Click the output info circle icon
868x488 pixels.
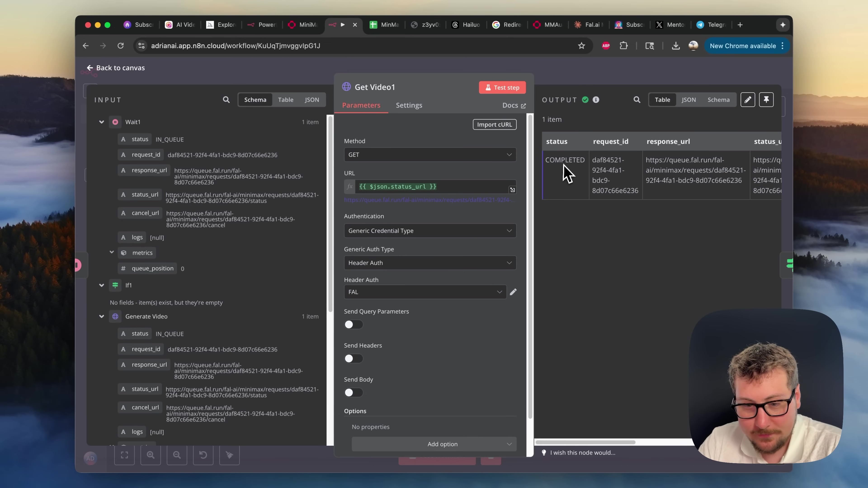[x=596, y=100]
